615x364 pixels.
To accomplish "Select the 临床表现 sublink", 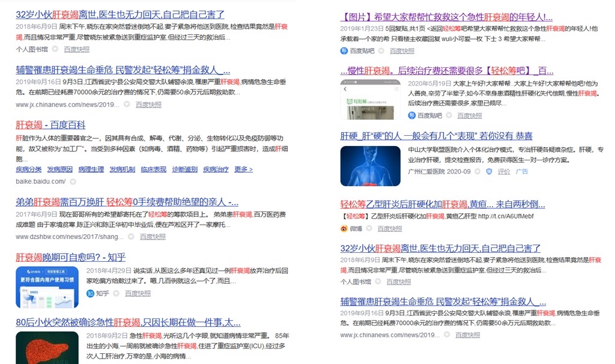I will (x=153, y=169).
